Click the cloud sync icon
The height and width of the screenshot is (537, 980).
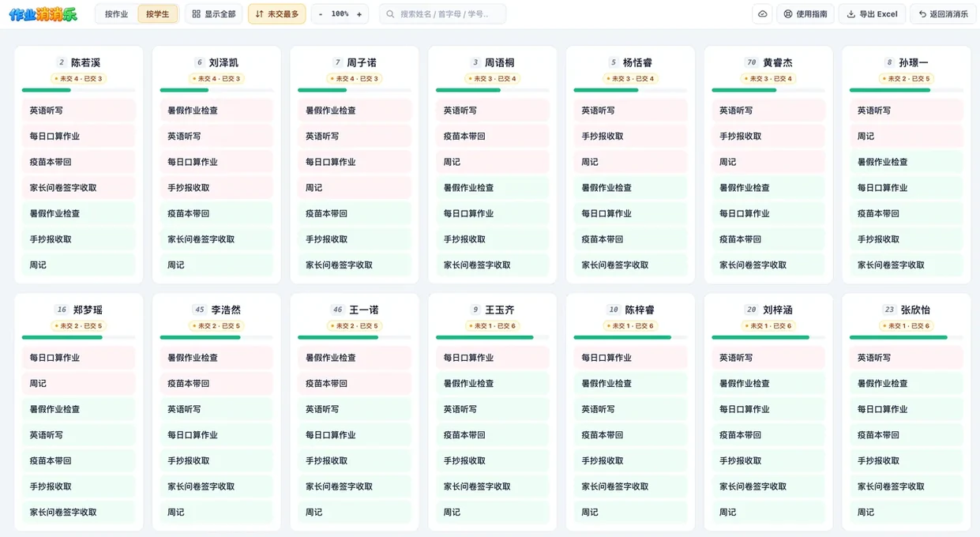(762, 14)
